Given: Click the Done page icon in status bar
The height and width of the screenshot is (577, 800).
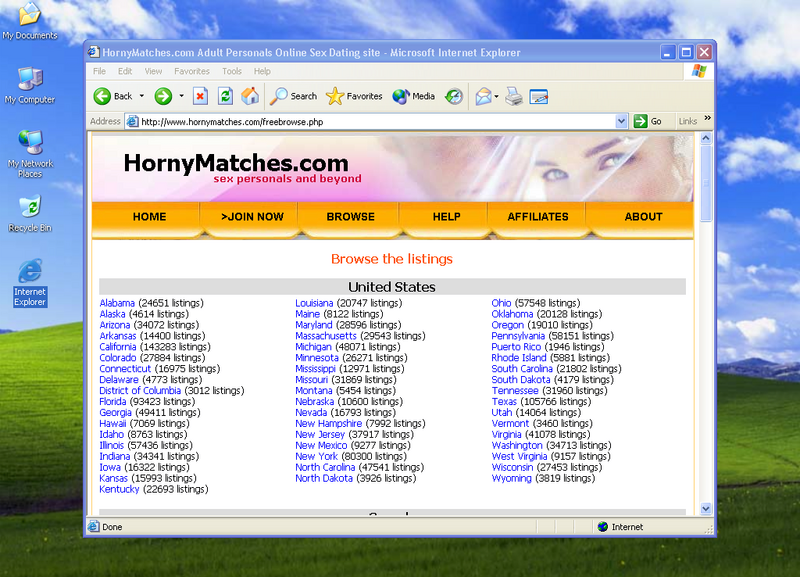Looking at the screenshot, I should click(93, 526).
